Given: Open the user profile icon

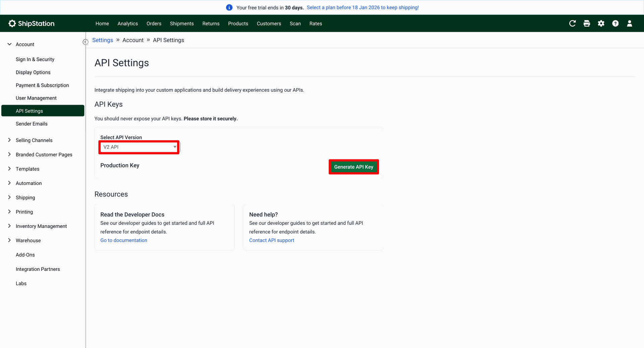Looking at the screenshot, I should coord(630,23).
